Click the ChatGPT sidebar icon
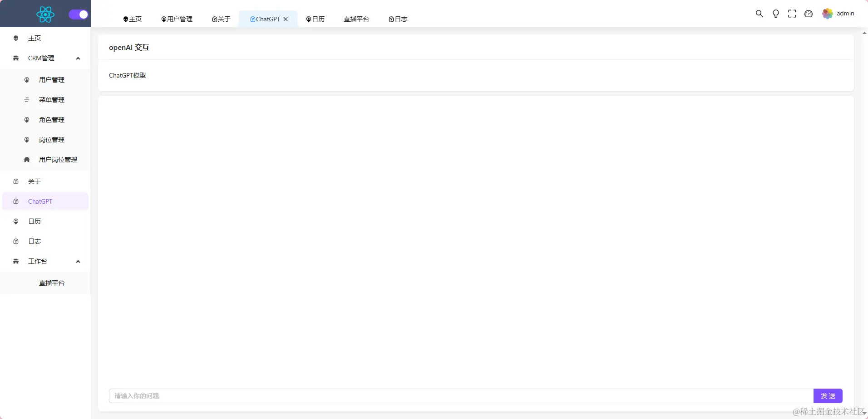The image size is (868, 419). 16,201
